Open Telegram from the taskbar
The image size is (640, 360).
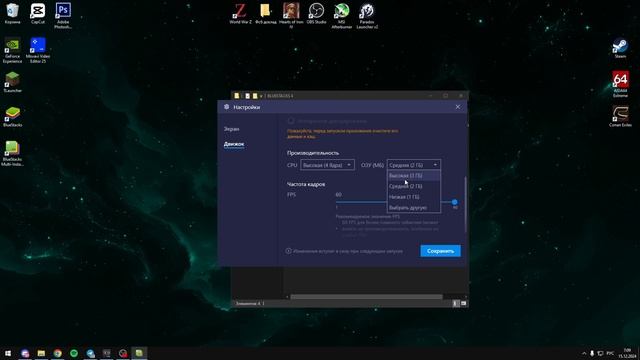pyautogui.click(x=90, y=353)
